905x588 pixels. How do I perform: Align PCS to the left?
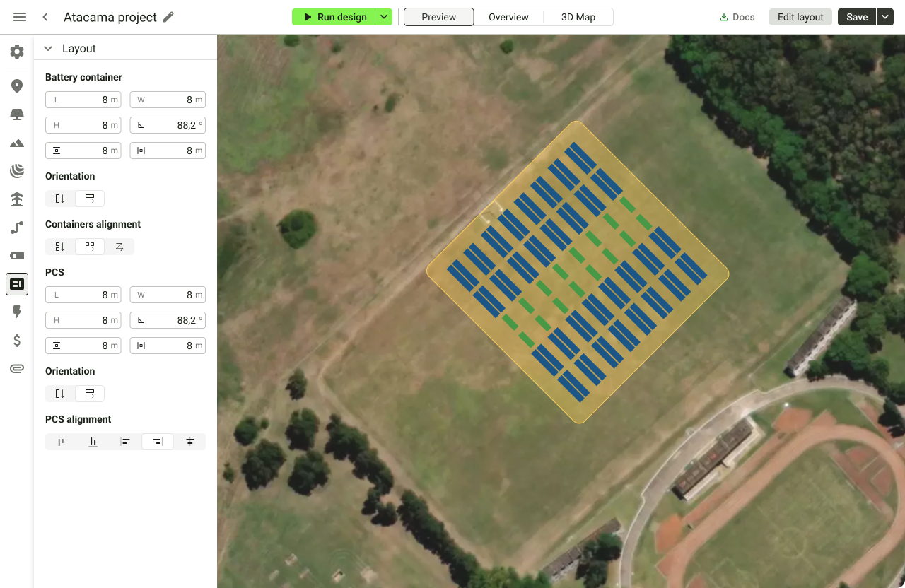pos(125,442)
